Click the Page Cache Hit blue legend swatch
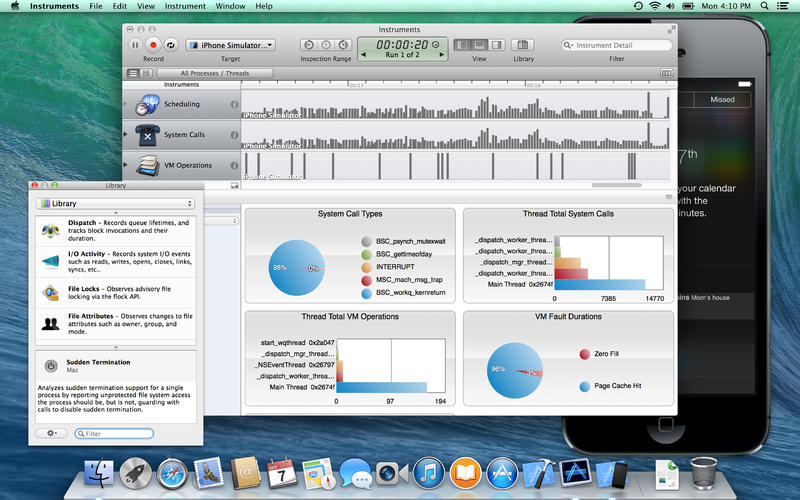Image resolution: width=800 pixels, height=500 pixels. [x=585, y=386]
